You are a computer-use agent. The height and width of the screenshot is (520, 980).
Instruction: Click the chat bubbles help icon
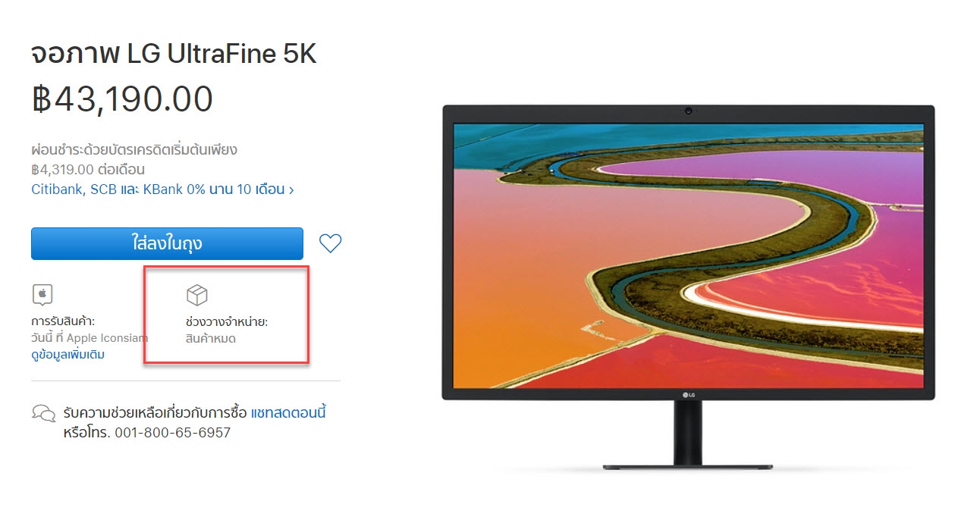(x=43, y=413)
